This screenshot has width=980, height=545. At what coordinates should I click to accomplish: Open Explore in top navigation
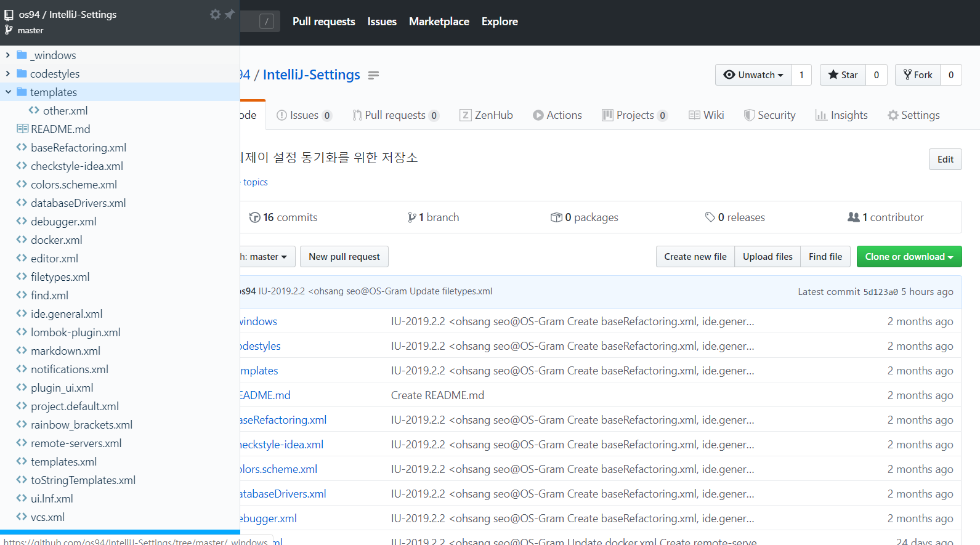(x=500, y=22)
